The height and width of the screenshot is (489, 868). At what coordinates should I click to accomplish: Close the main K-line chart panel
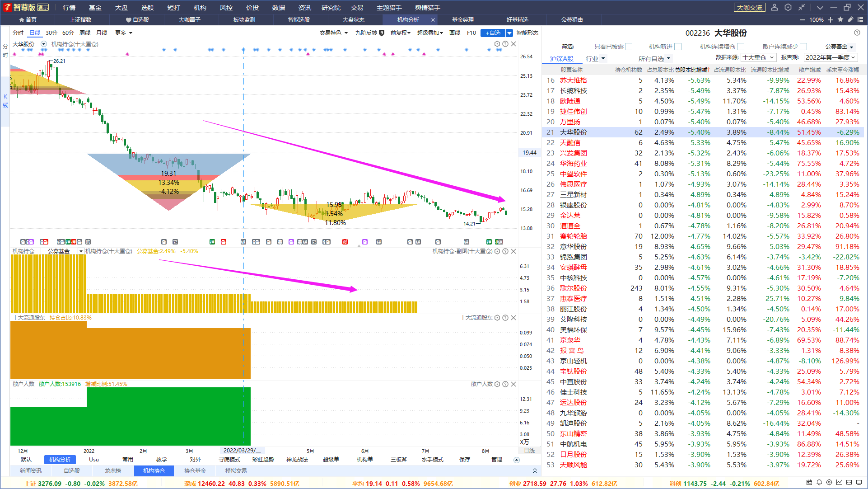point(513,44)
